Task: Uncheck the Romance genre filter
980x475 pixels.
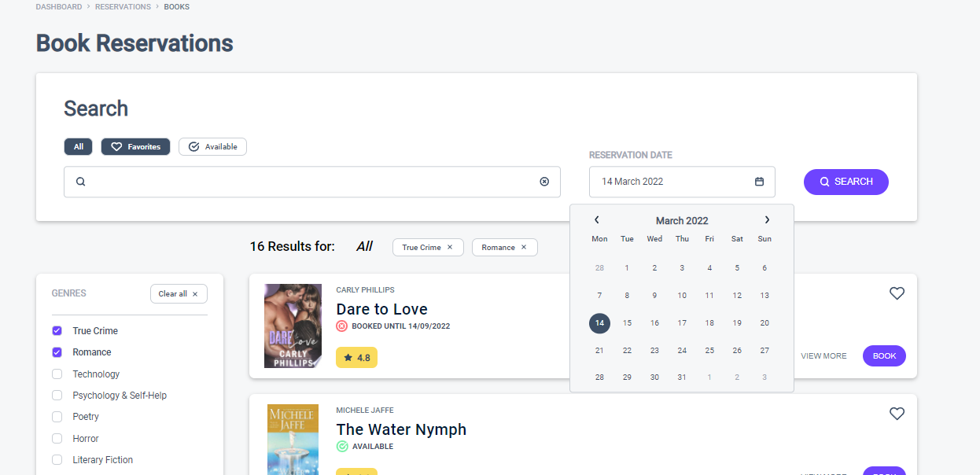Action: (x=57, y=352)
